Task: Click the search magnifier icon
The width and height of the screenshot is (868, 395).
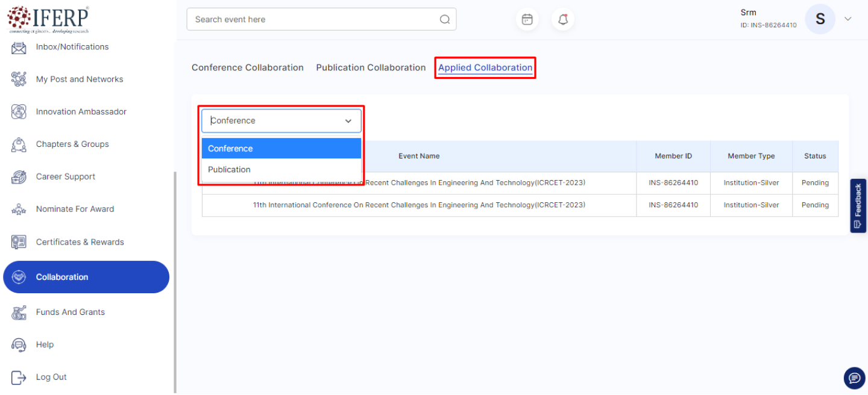Action: pos(445,19)
